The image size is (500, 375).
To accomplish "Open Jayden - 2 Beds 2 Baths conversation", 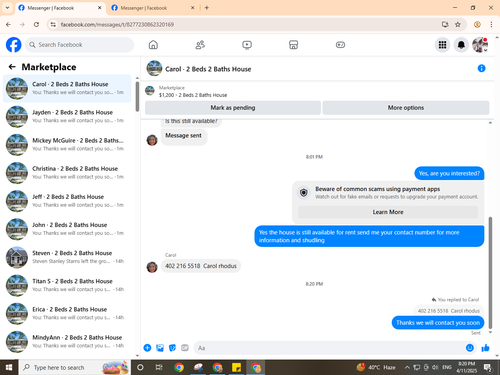I will (x=67, y=116).
